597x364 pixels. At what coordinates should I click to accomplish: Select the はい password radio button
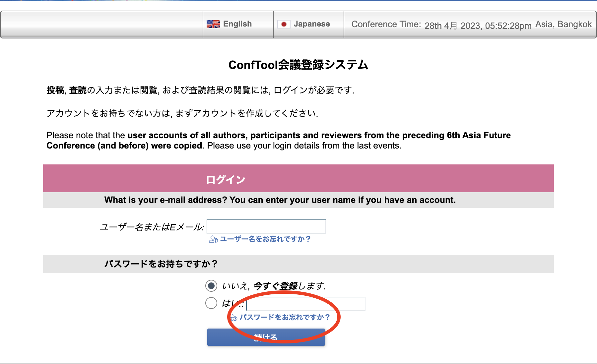click(211, 303)
